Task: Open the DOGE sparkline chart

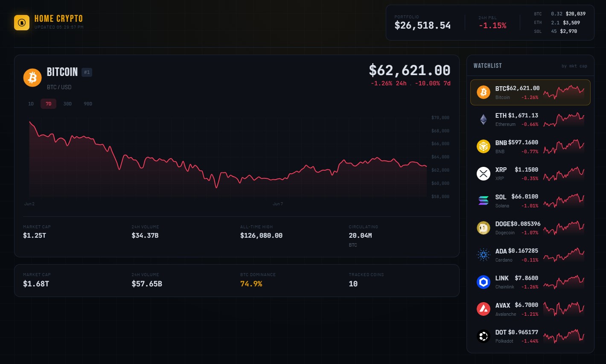Action: tap(564, 228)
